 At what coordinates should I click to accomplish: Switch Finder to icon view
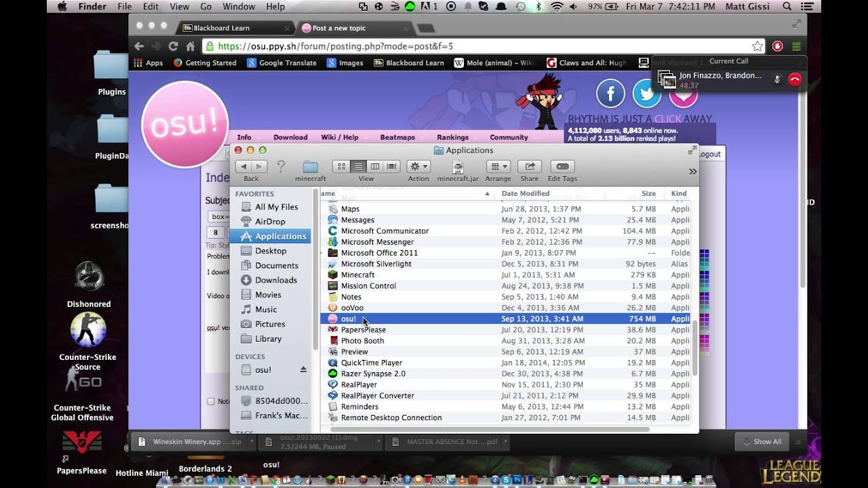(x=341, y=167)
